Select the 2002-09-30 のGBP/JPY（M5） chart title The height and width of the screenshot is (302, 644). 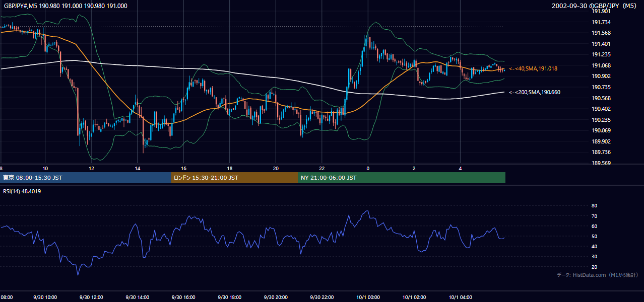(595, 6)
